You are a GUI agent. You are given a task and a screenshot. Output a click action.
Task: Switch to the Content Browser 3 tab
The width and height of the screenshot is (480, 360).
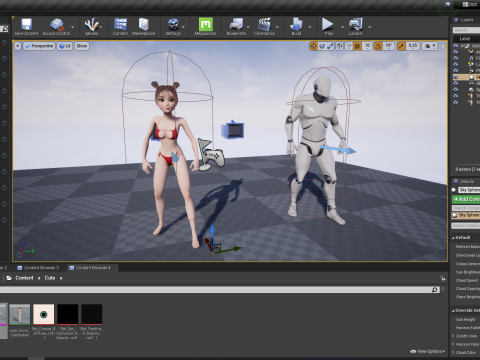pyautogui.click(x=39, y=268)
